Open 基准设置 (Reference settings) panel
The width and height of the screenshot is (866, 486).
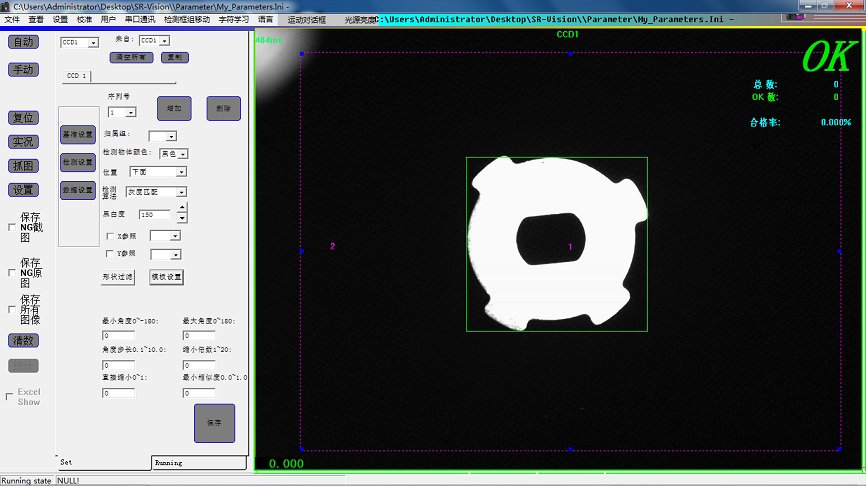[x=78, y=134]
